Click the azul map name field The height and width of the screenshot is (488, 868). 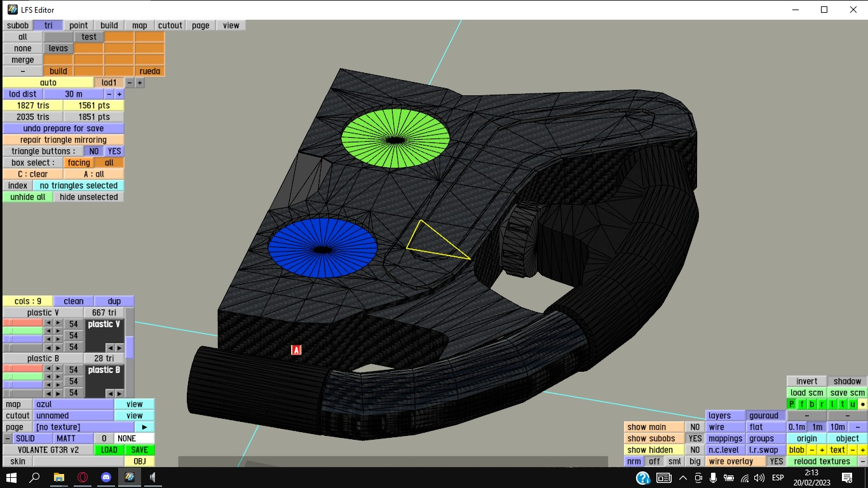coord(74,404)
